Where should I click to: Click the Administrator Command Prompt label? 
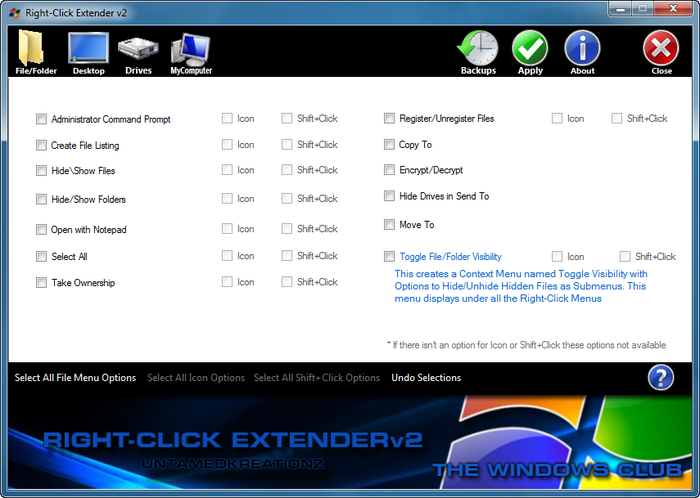(x=111, y=119)
